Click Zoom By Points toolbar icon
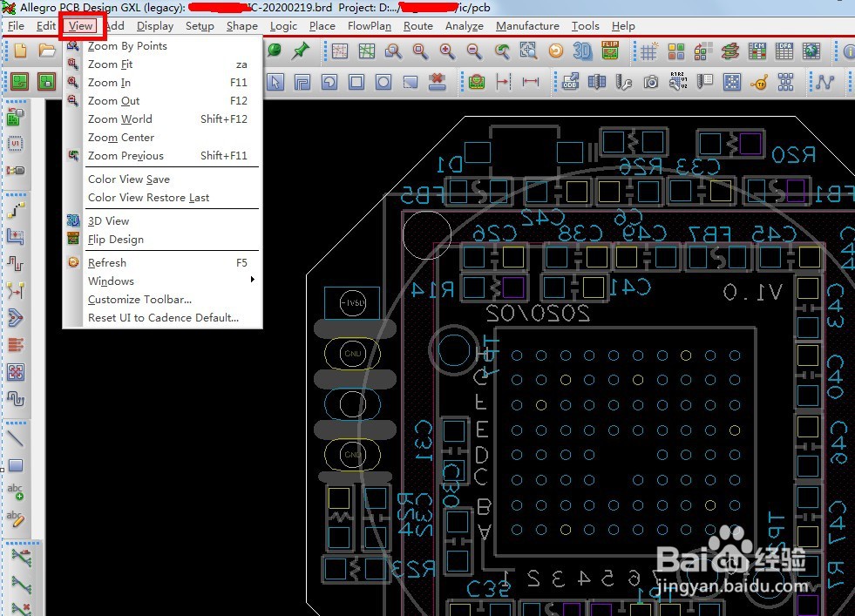 point(393,51)
